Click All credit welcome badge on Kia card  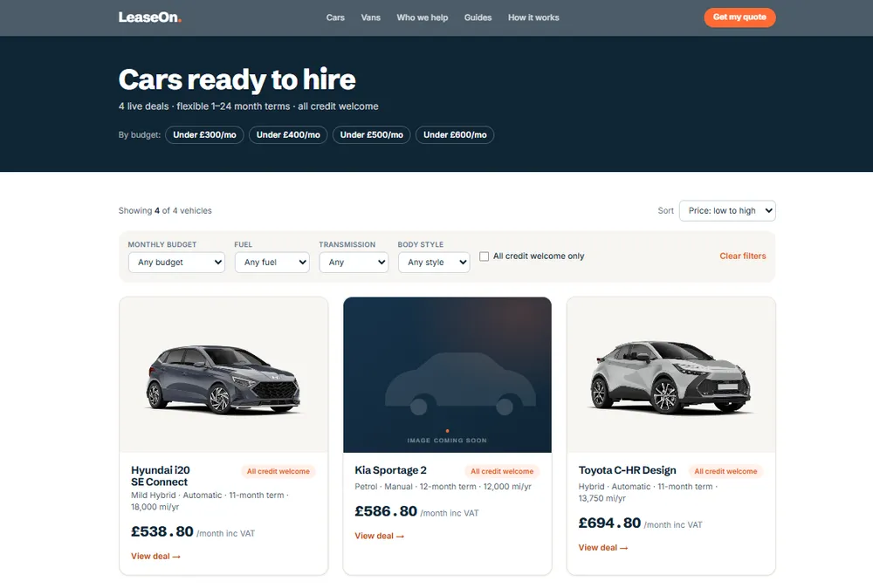[502, 471]
